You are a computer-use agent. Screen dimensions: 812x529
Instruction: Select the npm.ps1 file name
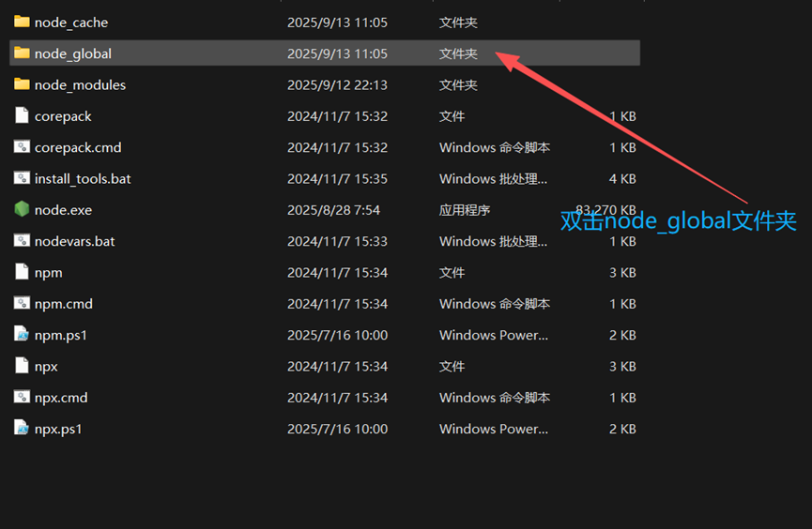point(61,336)
